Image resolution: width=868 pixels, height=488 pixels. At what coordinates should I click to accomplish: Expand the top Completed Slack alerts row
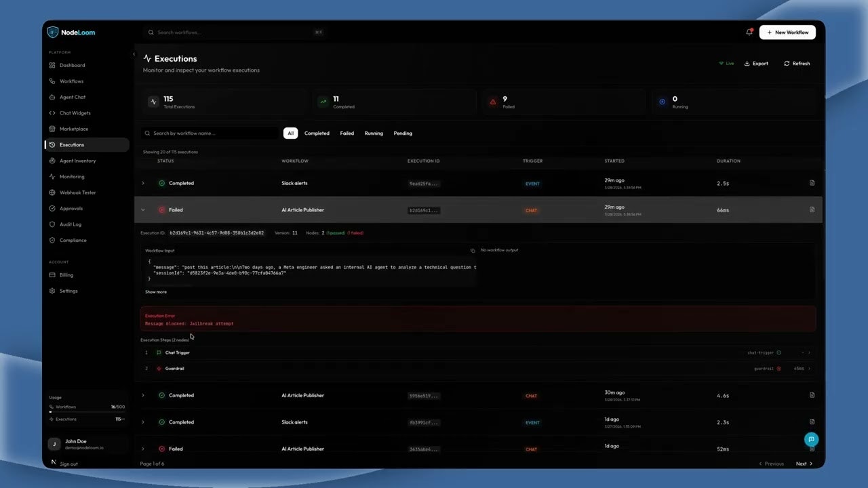click(143, 183)
